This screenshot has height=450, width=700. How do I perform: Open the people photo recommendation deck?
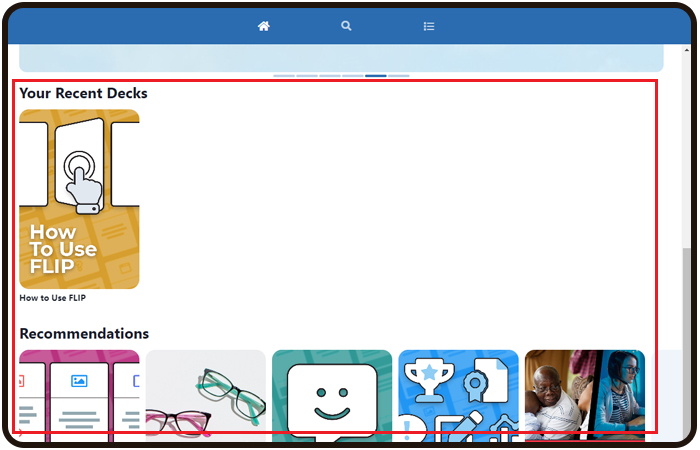585,396
